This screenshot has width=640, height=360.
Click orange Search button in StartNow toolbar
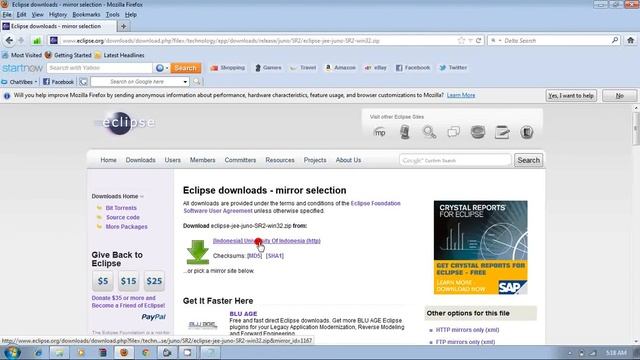tap(186, 68)
